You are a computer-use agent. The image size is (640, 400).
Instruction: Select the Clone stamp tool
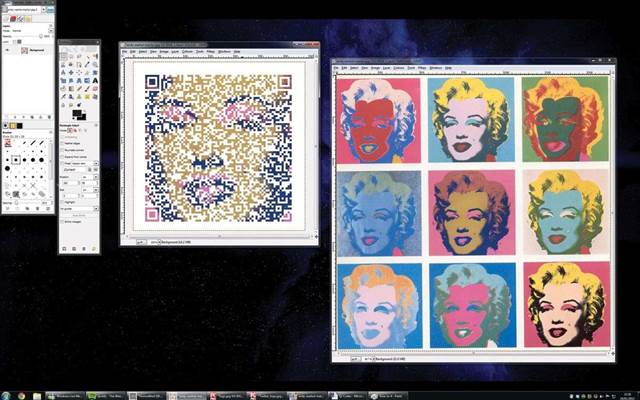[79, 97]
